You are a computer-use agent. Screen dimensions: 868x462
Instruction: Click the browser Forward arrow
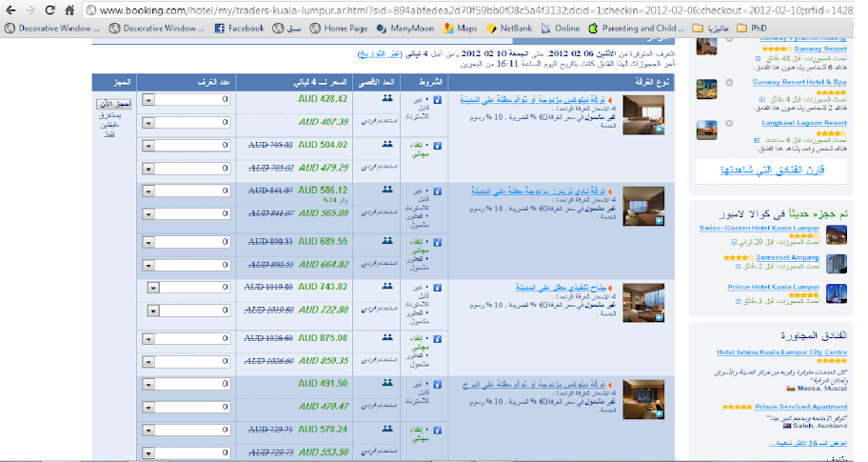click(x=30, y=10)
